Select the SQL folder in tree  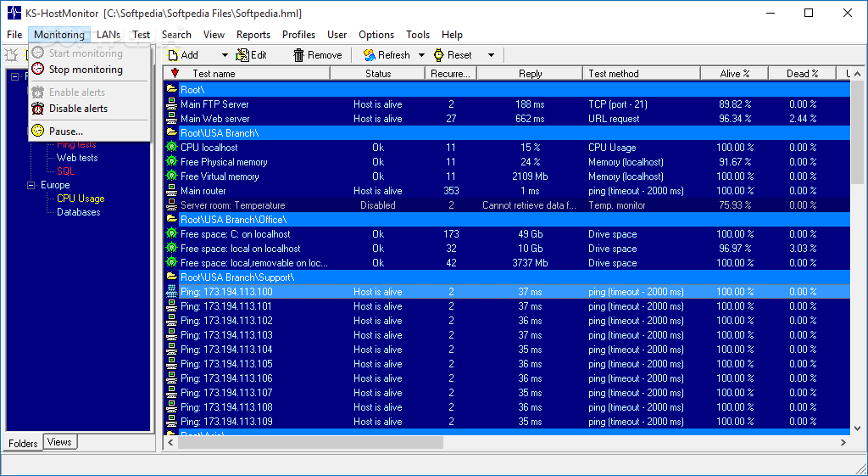point(66,171)
